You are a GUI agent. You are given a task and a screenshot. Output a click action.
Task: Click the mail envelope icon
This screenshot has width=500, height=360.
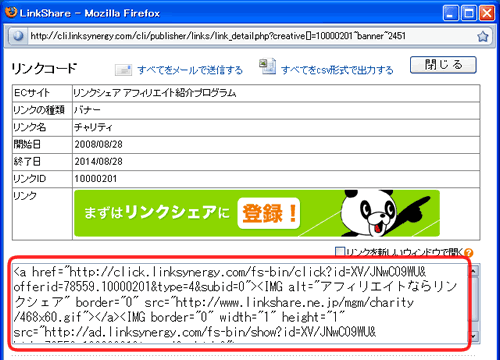(x=123, y=70)
